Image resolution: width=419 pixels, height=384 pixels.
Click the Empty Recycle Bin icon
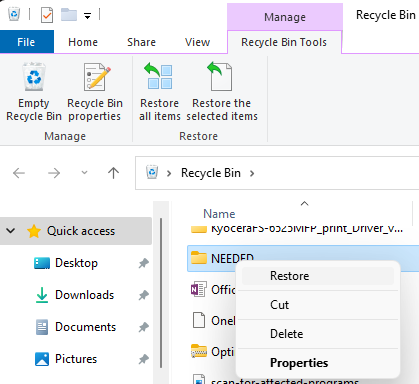click(x=34, y=77)
